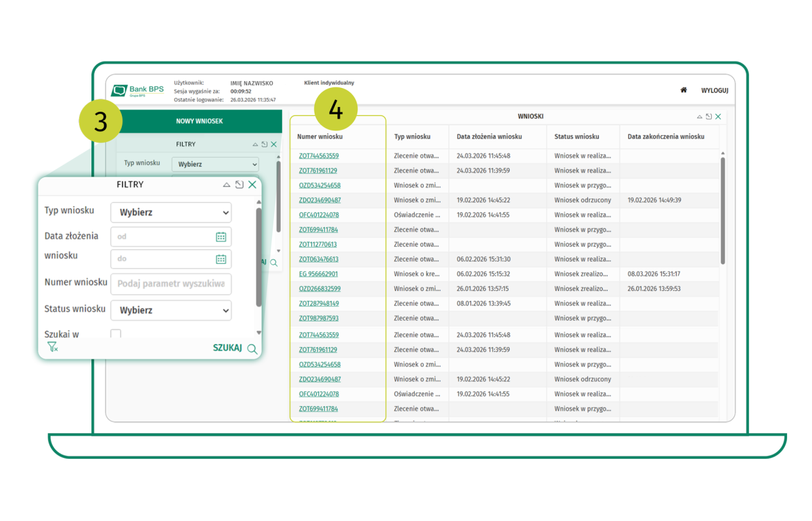Click WYLOGUJ to log out
This screenshot has width=812, height=521.
point(715,91)
